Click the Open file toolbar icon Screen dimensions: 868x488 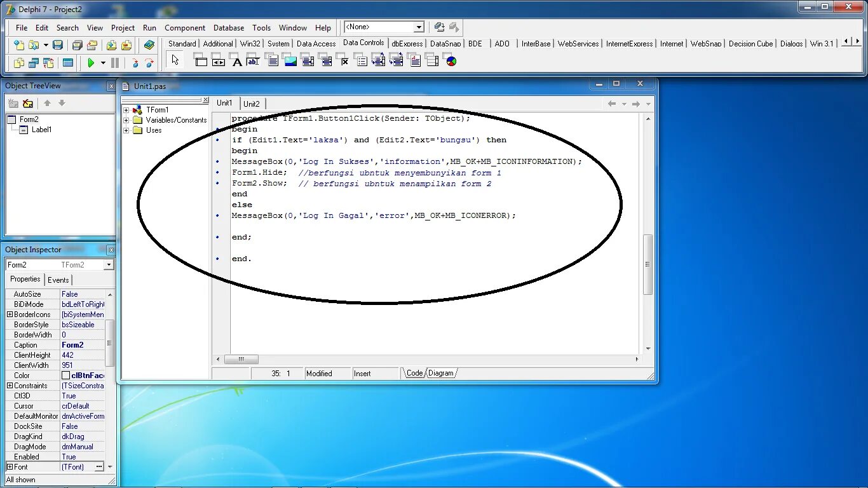(34, 45)
